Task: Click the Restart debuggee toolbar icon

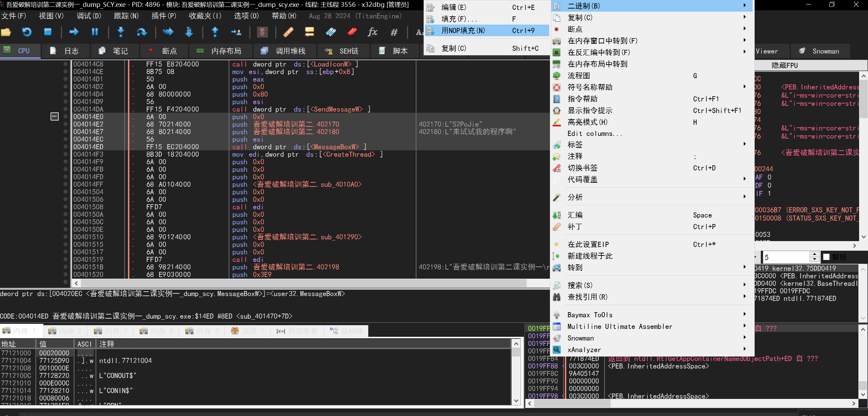Action: coord(27,32)
